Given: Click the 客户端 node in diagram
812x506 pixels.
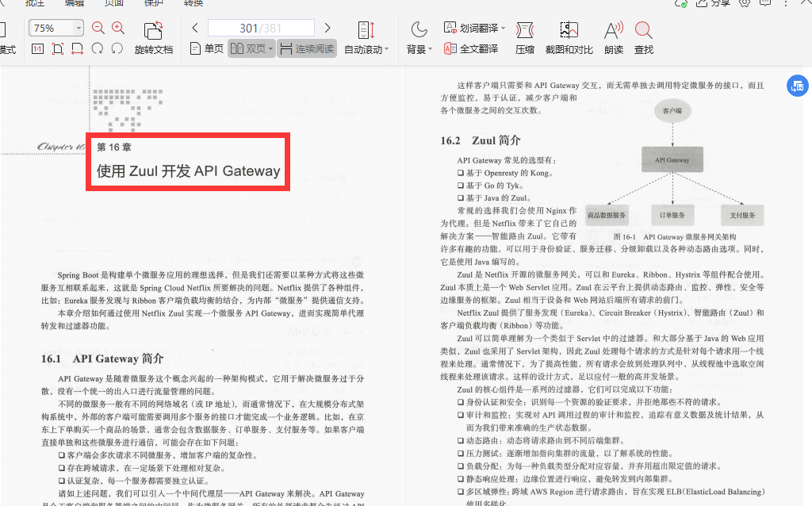Looking at the screenshot, I should click(x=672, y=111).
